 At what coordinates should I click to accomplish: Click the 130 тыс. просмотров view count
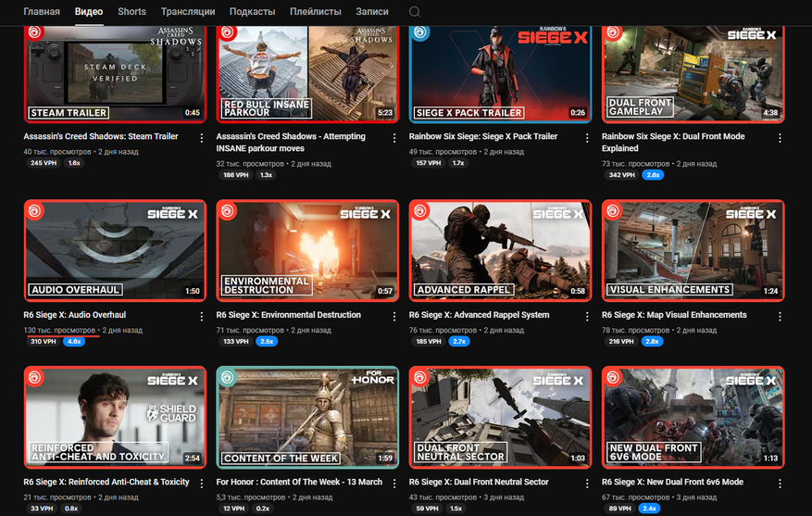point(59,330)
